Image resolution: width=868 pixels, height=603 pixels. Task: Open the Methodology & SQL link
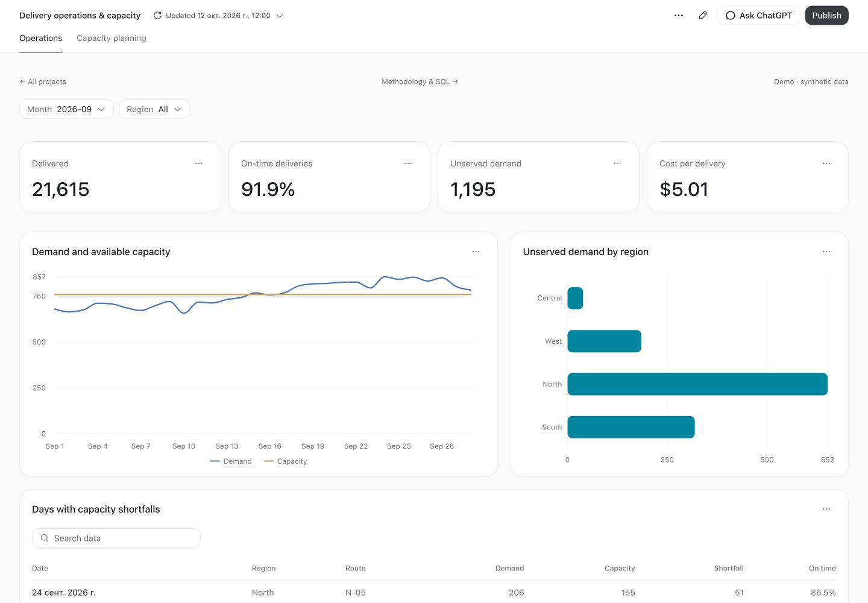(x=420, y=81)
